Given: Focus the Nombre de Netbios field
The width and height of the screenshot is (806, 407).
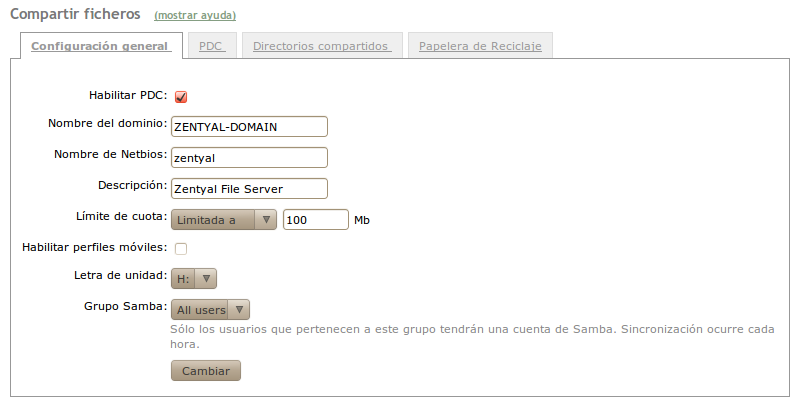Looking at the screenshot, I should pos(250,158).
